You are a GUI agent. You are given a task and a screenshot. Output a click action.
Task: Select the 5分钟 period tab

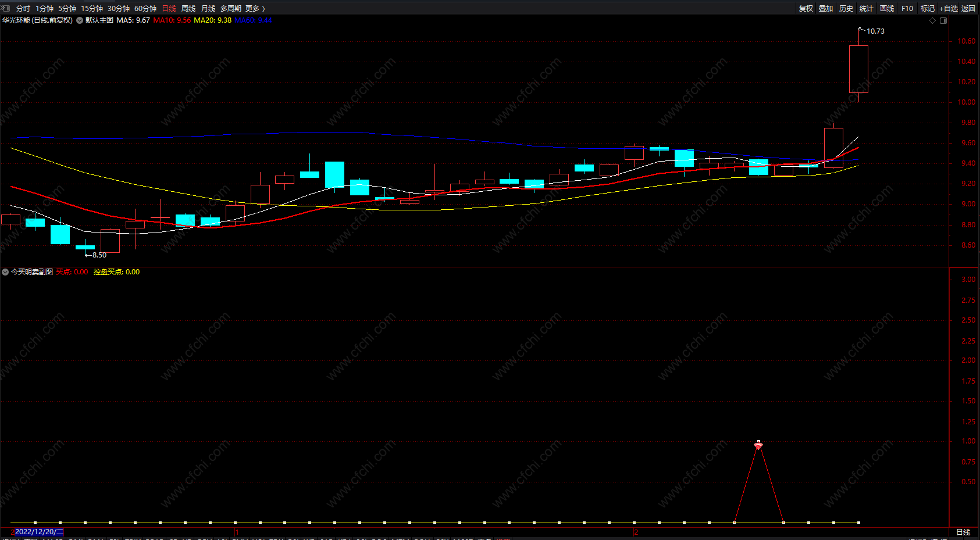(67, 9)
